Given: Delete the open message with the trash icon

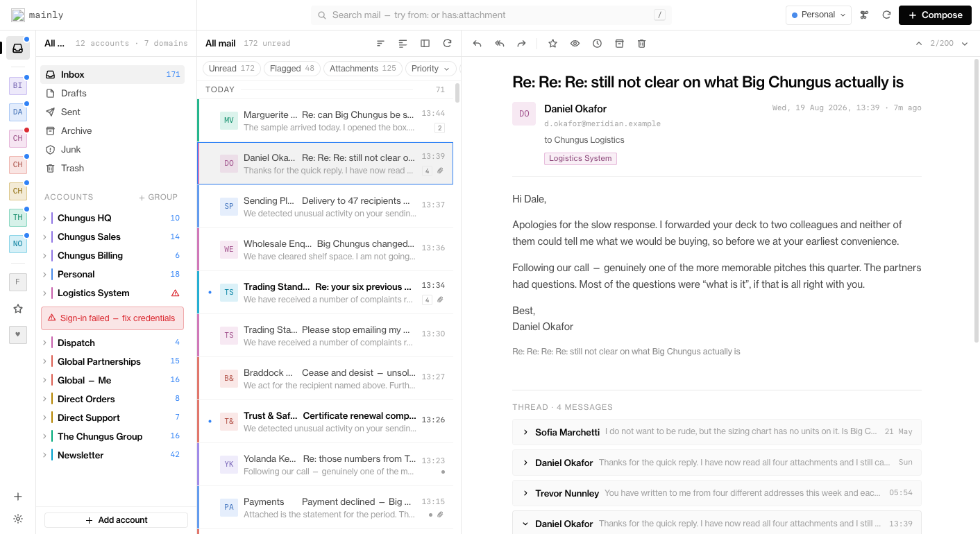Looking at the screenshot, I should tap(641, 43).
